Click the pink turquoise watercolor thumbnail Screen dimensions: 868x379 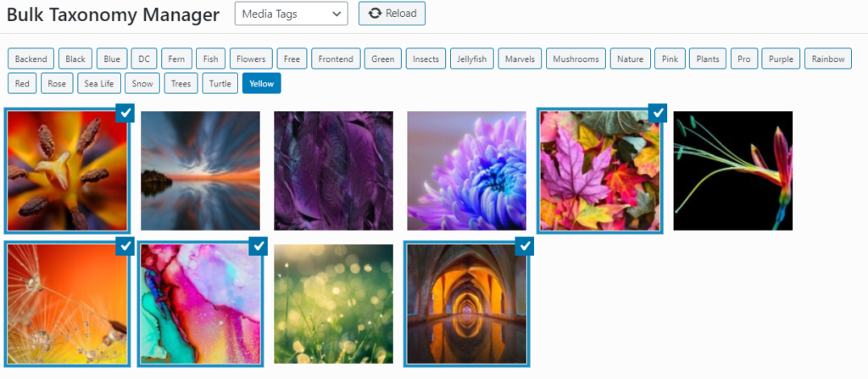tap(200, 304)
